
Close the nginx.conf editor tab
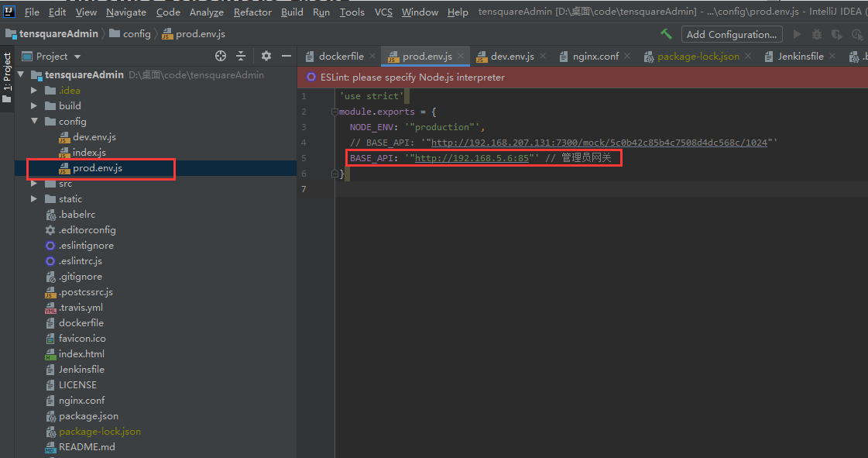(627, 56)
